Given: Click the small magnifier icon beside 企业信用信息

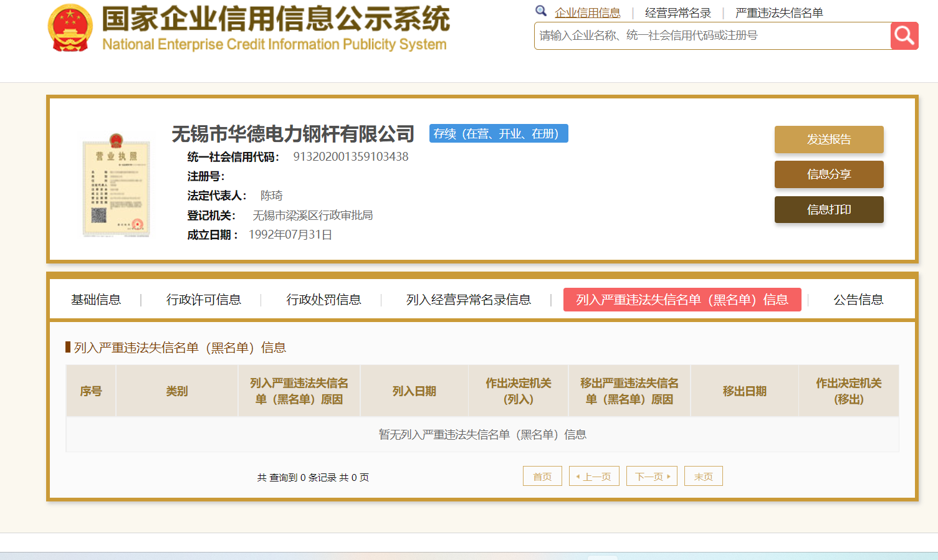Looking at the screenshot, I should [x=541, y=11].
